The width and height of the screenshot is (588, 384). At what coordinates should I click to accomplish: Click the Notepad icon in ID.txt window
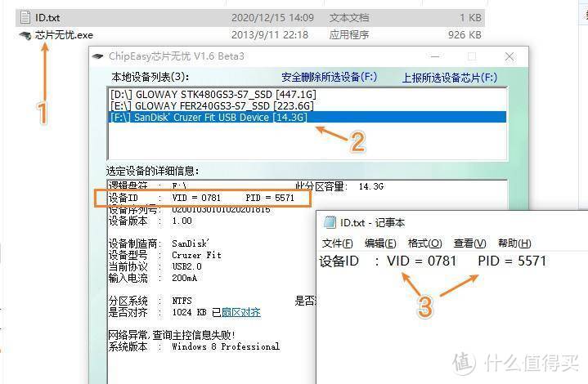coord(330,222)
